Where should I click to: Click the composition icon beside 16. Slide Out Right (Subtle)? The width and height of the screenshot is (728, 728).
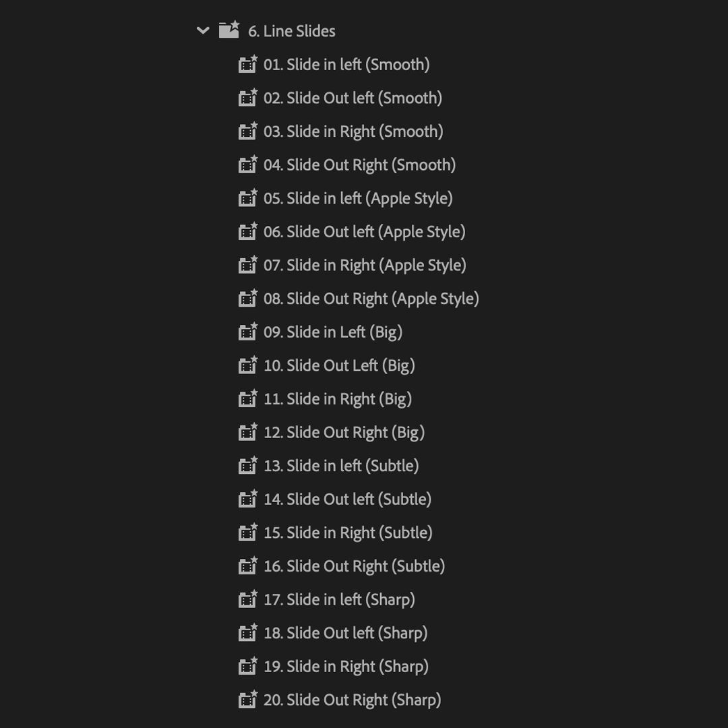pyautogui.click(x=248, y=566)
